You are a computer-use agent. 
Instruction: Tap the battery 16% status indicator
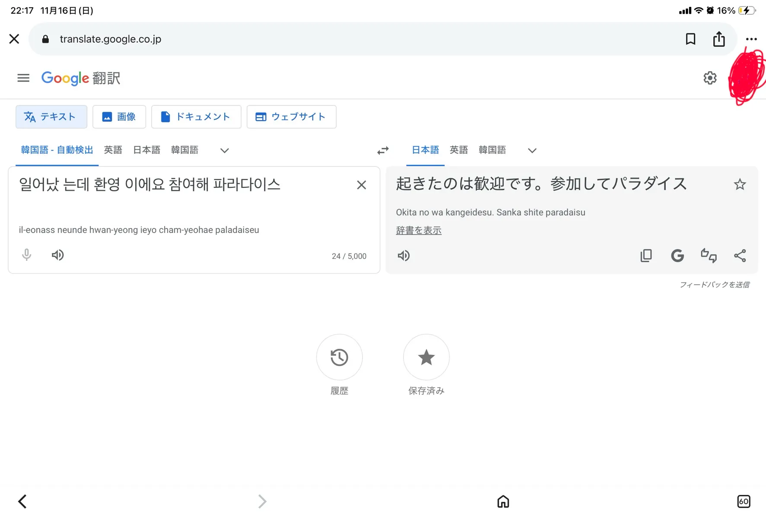coord(736,10)
